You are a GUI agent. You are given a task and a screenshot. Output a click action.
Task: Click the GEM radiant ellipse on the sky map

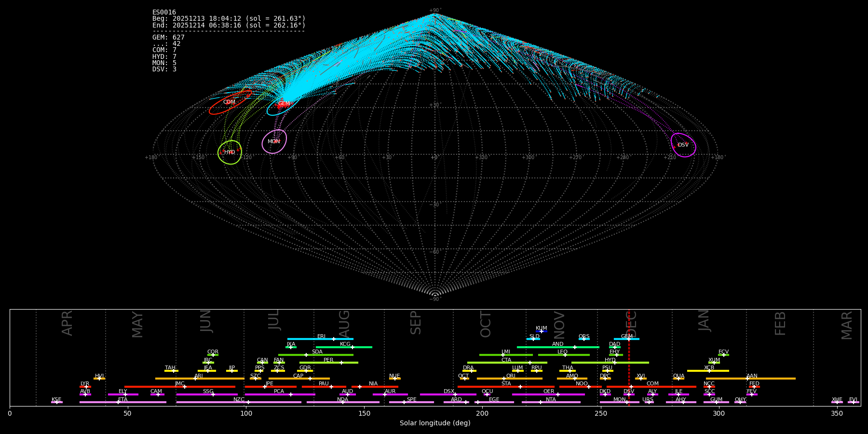click(x=283, y=104)
